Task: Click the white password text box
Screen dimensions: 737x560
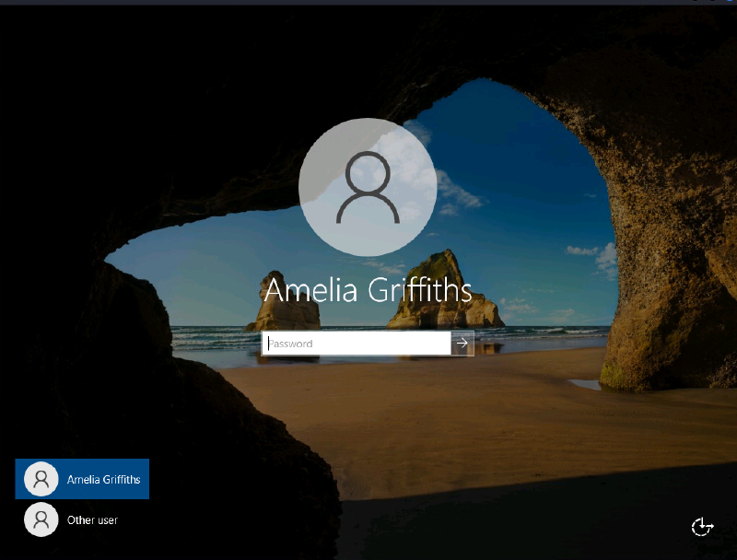Action: (x=357, y=344)
